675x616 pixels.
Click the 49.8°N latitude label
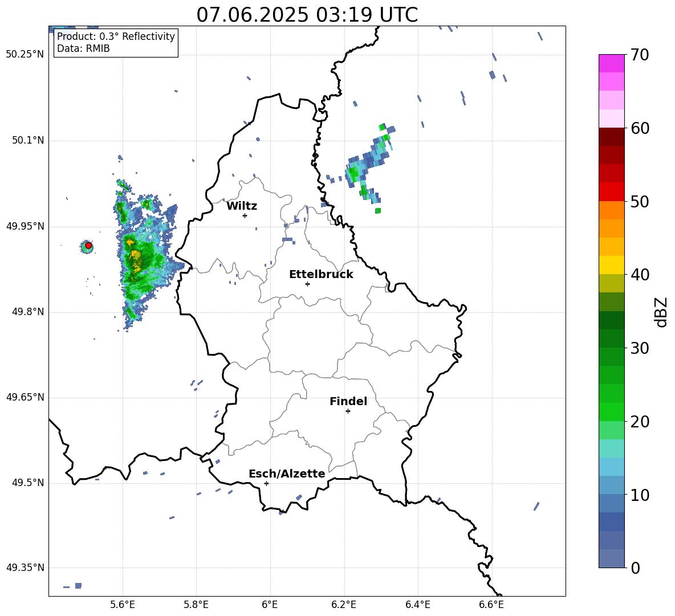tap(29, 312)
